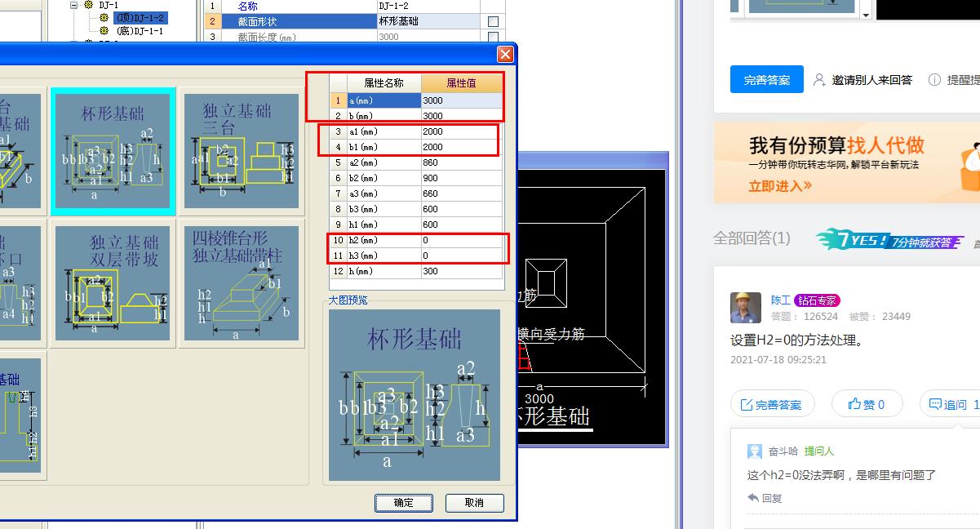The height and width of the screenshot is (529, 980).
Task: Click the gear icon beside (底)DJ-1-1
Action: [104, 31]
